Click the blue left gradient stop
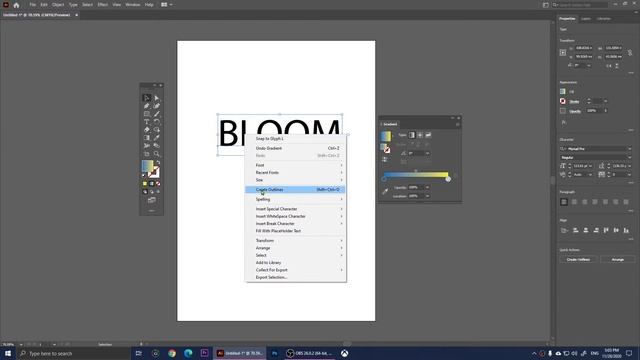This screenshot has height=360, width=640. (x=384, y=179)
